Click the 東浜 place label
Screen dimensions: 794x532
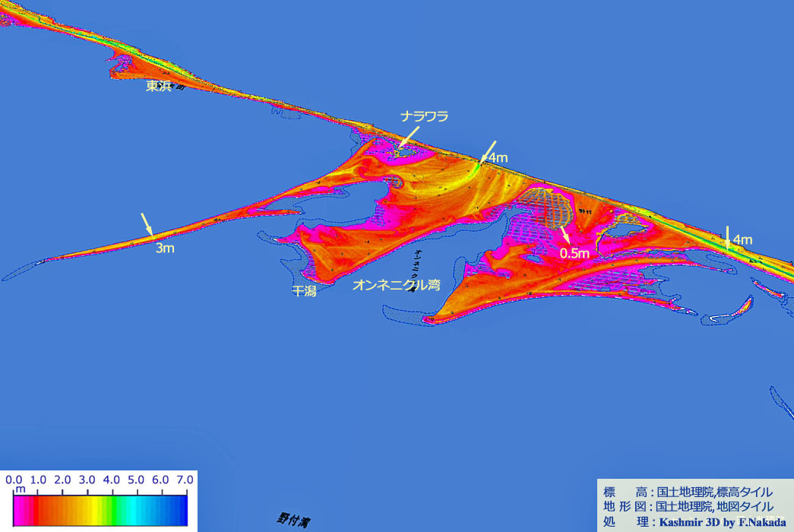159,87
